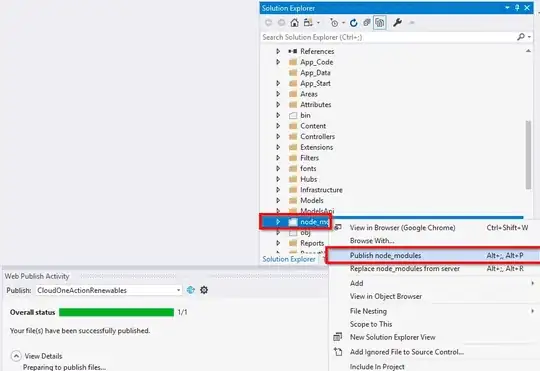Click the Hubs folder icon
Viewport: 540px width, 371px height.
(x=293, y=179)
